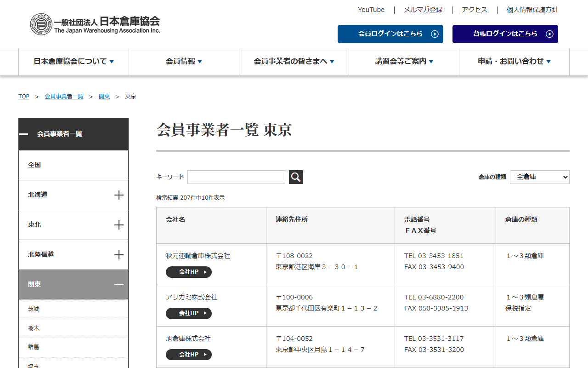
Task: Open 会社HP for 秋元運輸倉庫株式会社
Action: tap(189, 272)
